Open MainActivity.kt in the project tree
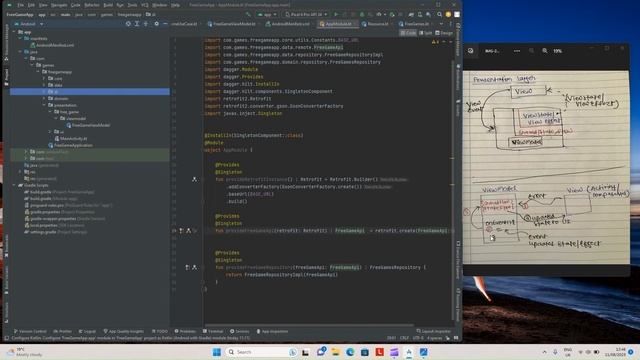Screen dimensions: 640x360 [x=71, y=138]
